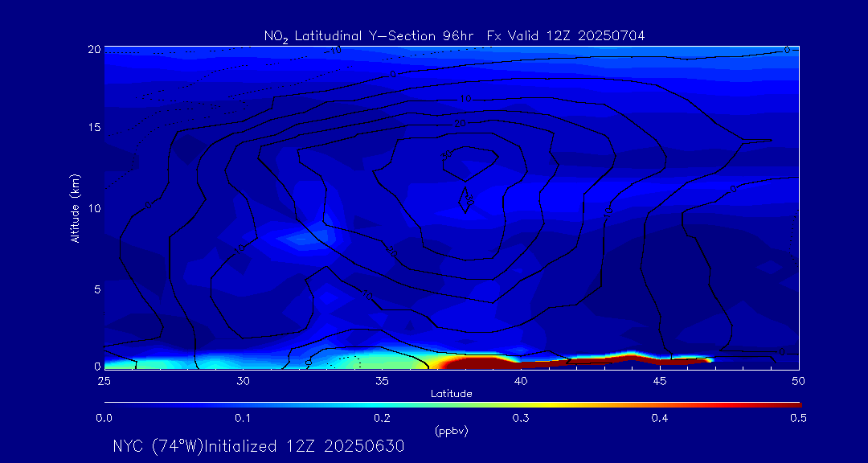868x463 pixels.
Task: Click latitude axis tick label 40
Action: click(521, 381)
